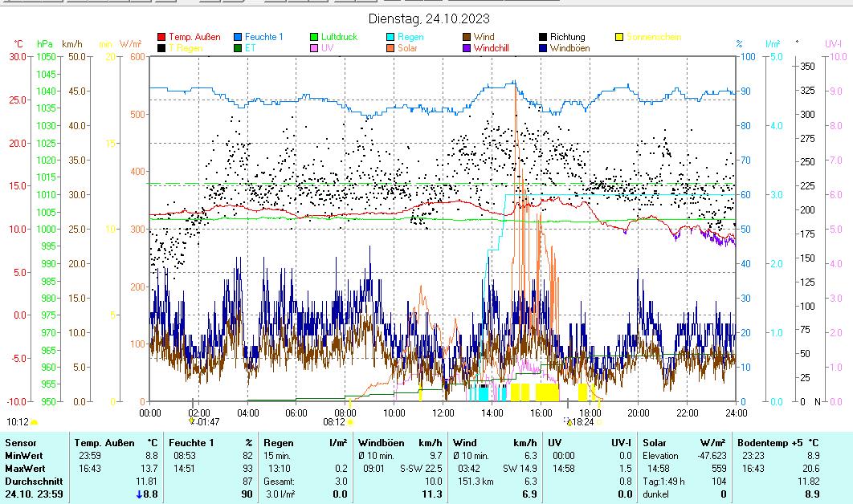Image resolution: width=853 pixels, height=504 pixels.
Task: Click the solar max value 559
Action: tap(719, 469)
